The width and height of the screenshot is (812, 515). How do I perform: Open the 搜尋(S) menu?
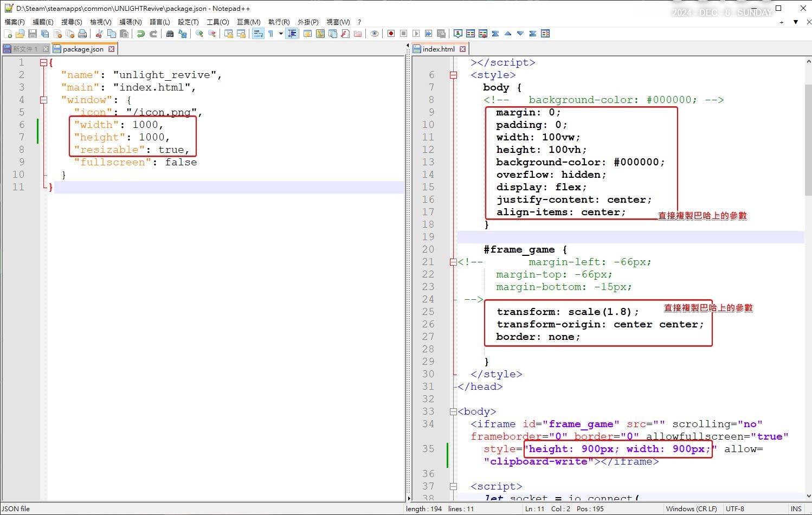point(72,22)
